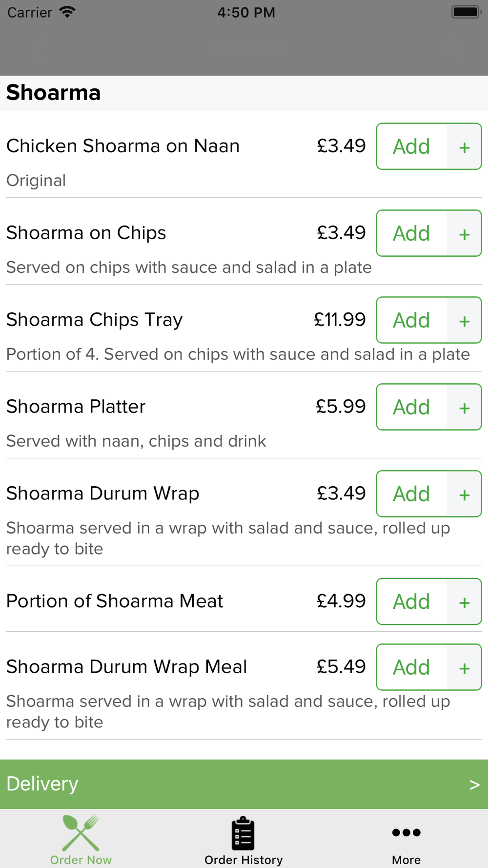This screenshot has width=488, height=868.
Task: Tap plus icon for Portion of Shoarma Meat
Action: pos(464,601)
